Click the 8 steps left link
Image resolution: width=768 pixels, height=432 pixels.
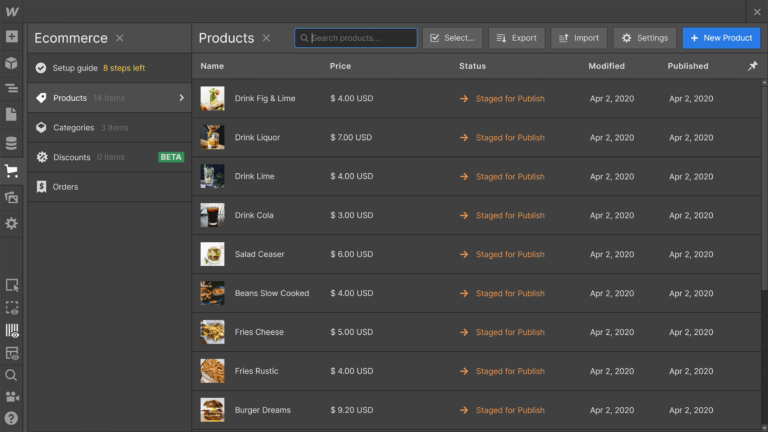coord(124,68)
